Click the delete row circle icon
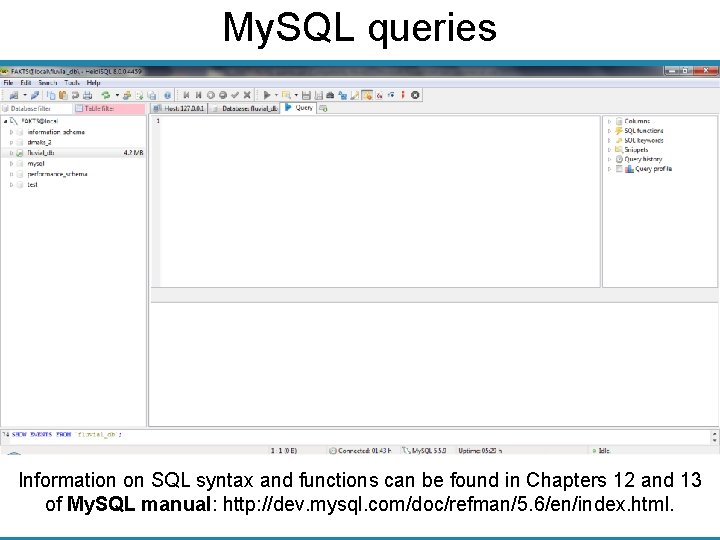This screenshot has height=540, width=720. tap(223, 95)
